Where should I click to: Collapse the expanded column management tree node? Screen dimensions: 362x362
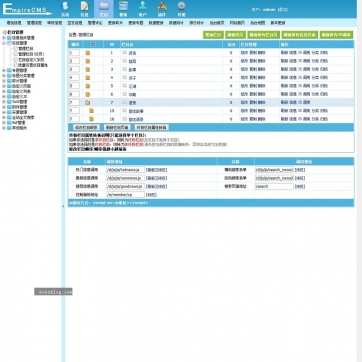pos(4,43)
